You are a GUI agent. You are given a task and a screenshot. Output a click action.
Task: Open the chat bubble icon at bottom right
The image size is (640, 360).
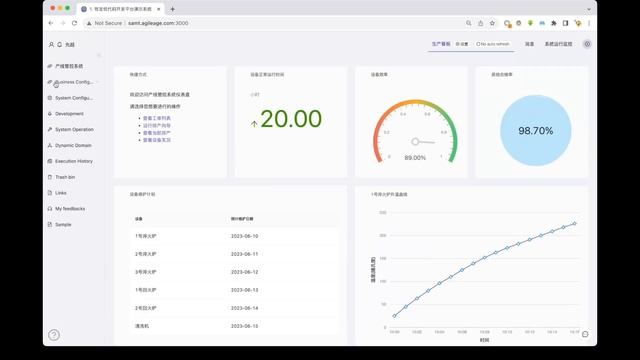585,334
